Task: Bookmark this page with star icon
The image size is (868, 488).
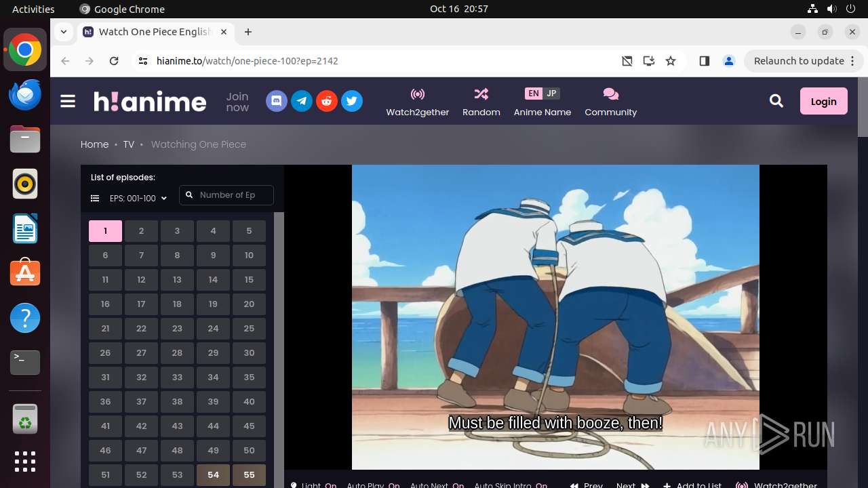Action: (x=671, y=61)
